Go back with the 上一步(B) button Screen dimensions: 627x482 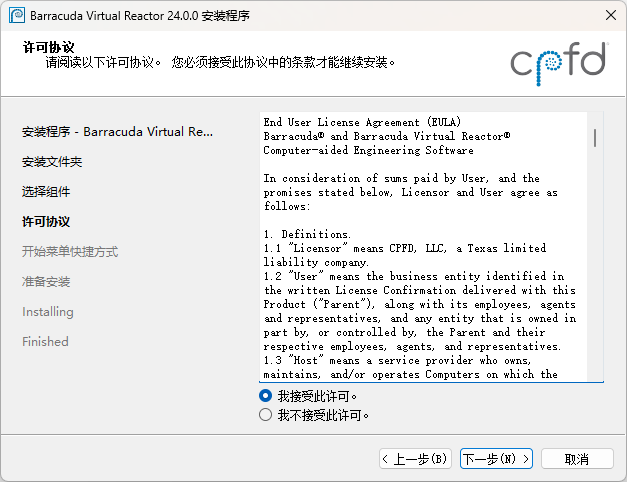coord(416,459)
